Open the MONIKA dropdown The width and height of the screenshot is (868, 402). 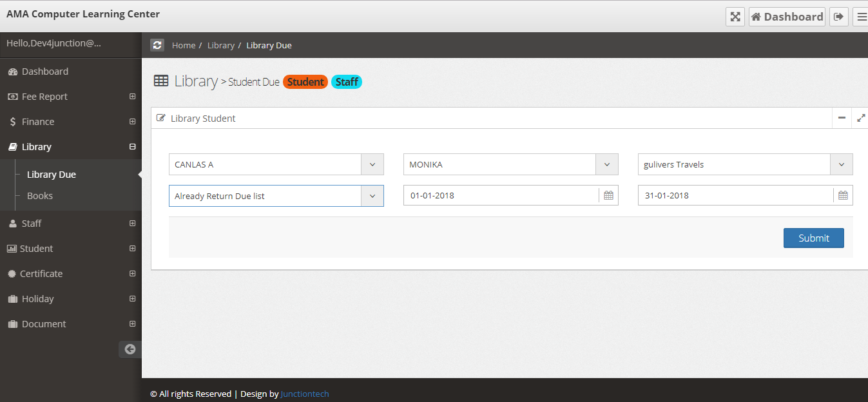tap(511, 164)
